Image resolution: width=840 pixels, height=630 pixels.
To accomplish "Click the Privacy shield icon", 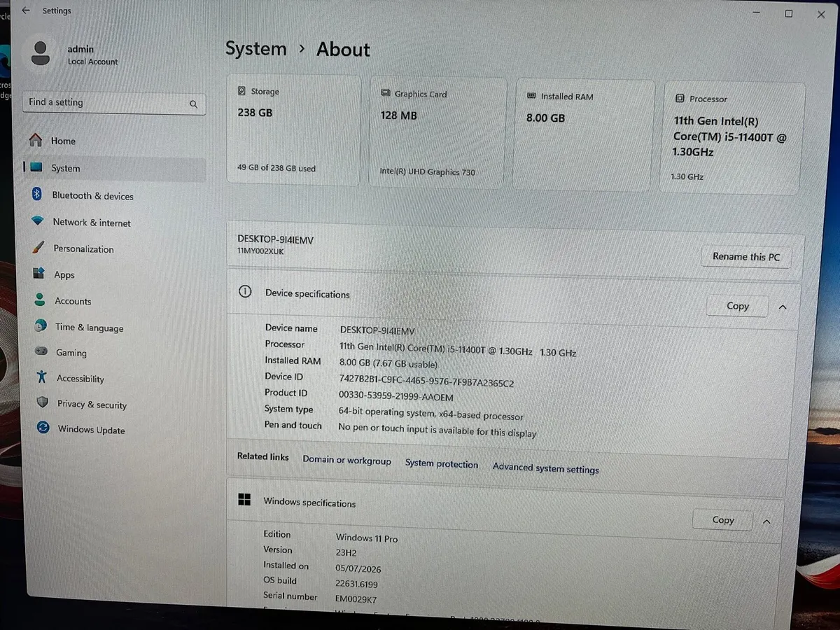I will point(43,402).
